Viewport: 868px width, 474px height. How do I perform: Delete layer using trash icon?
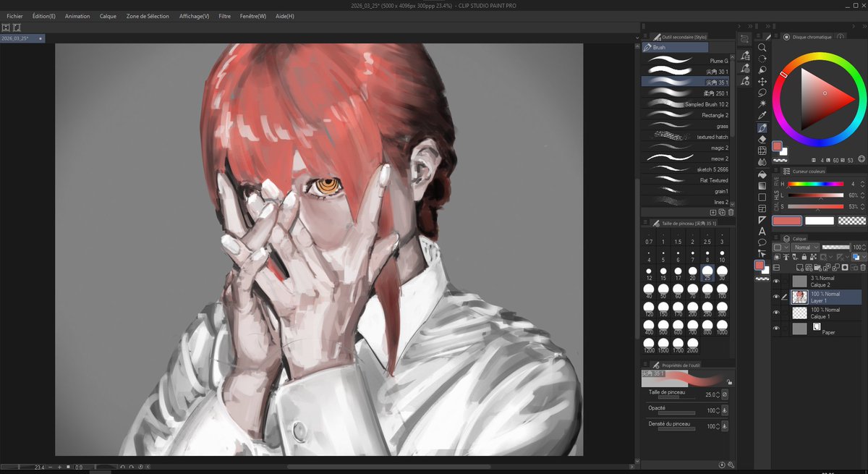861,267
